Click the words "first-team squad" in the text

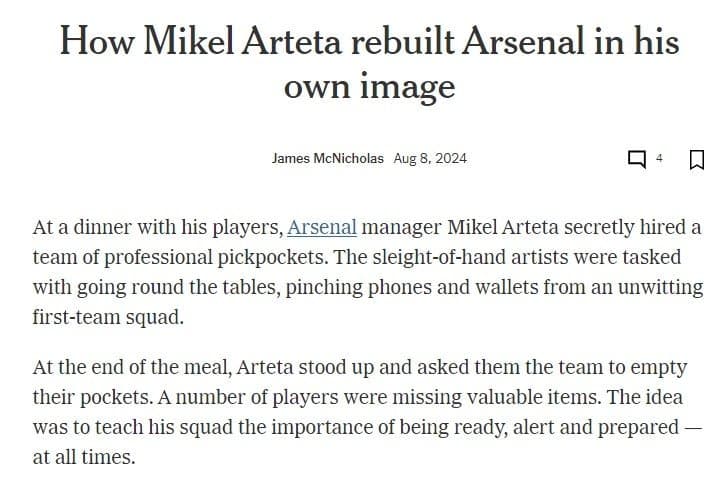pos(108,317)
